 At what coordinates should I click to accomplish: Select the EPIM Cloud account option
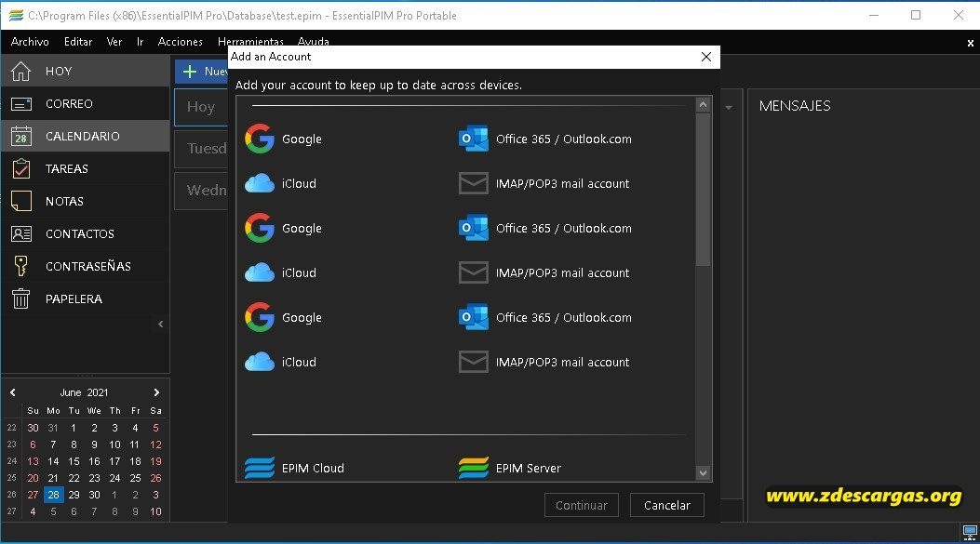click(294, 468)
